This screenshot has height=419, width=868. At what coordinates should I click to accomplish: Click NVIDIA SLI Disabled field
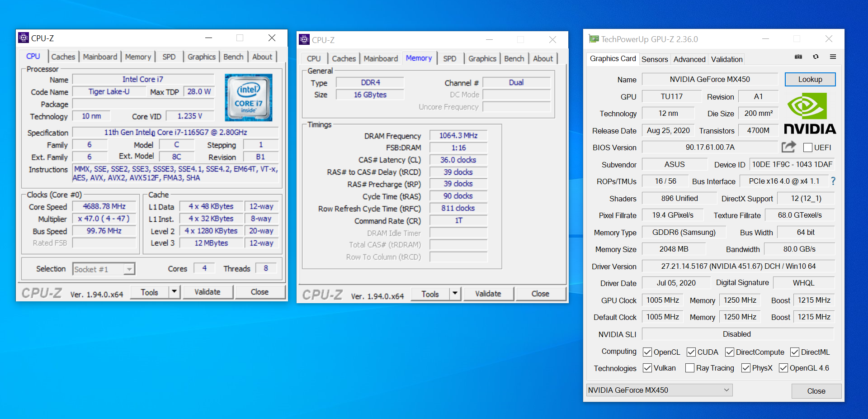tap(737, 334)
